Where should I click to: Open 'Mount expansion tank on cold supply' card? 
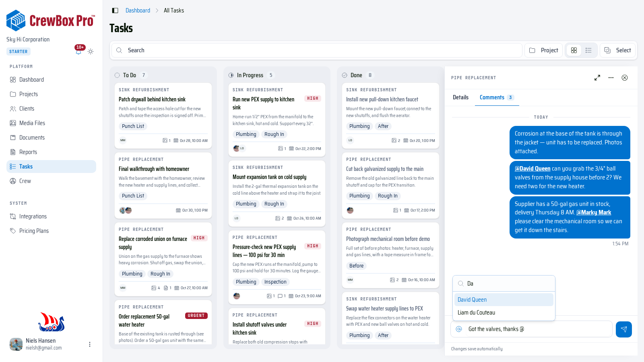(277, 193)
